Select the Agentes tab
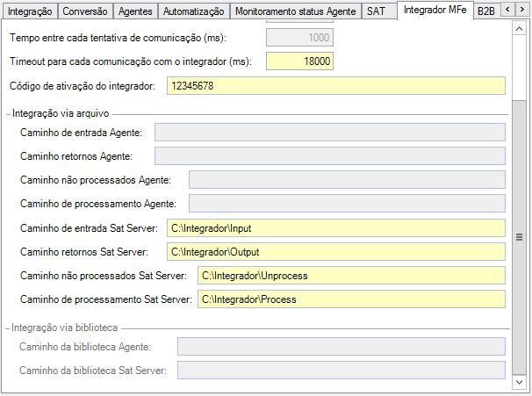This screenshot has height=396, width=532. pyautogui.click(x=135, y=11)
